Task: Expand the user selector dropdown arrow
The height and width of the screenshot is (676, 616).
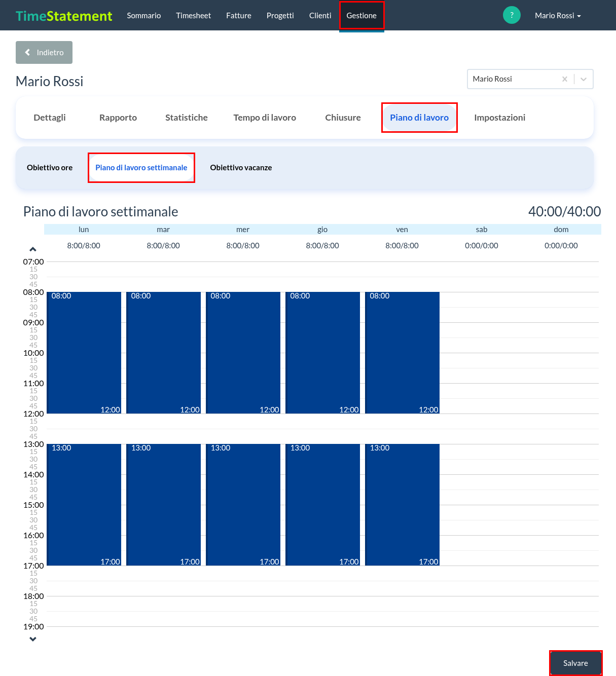Action: 584,79
